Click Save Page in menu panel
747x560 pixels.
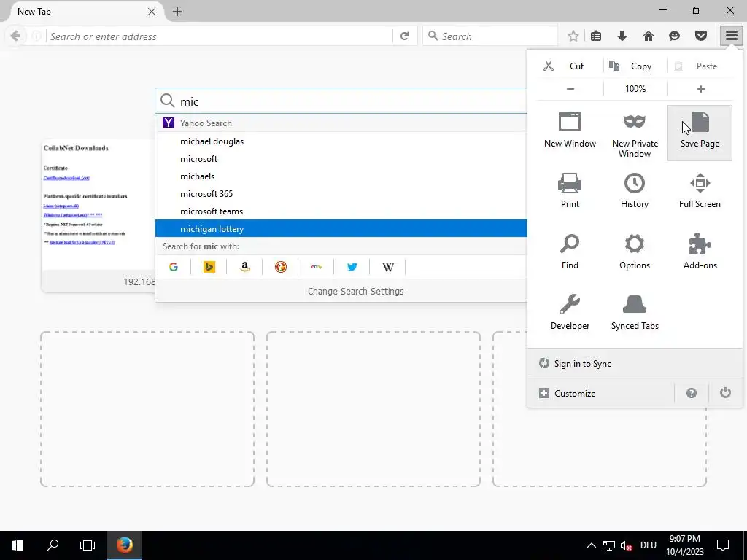pyautogui.click(x=700, y=133)
